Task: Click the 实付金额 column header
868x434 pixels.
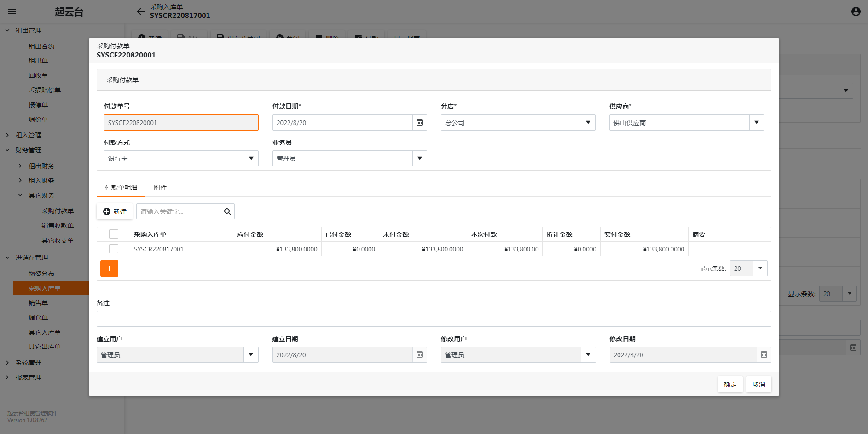Action: (x=644, y=234)
